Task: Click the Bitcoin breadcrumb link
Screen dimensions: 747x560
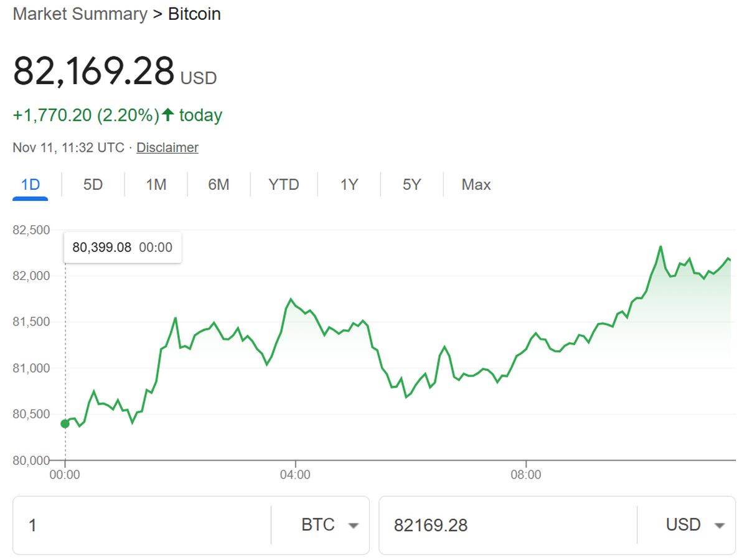Action: click(193, 14)
